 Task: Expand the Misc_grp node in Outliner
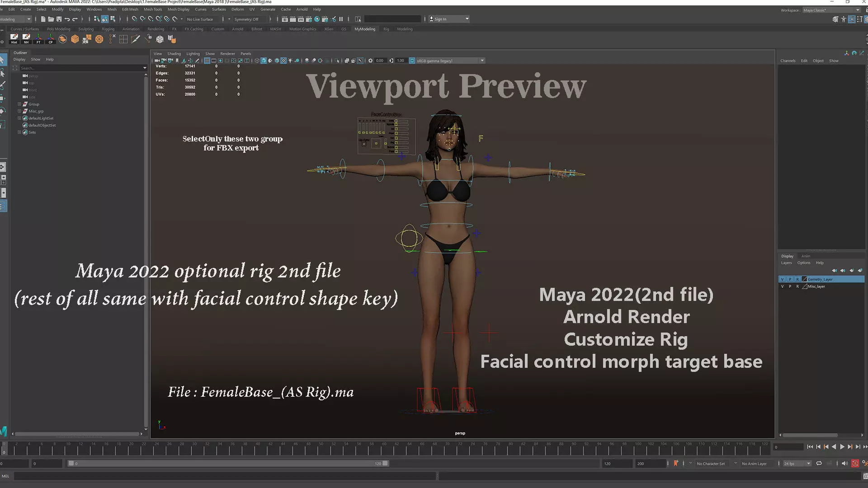19,111
